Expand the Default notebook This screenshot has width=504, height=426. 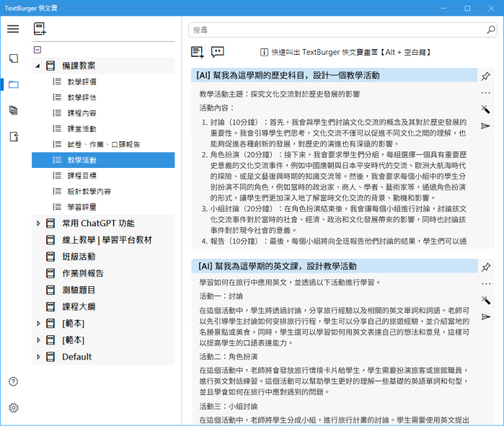(38, 357)
